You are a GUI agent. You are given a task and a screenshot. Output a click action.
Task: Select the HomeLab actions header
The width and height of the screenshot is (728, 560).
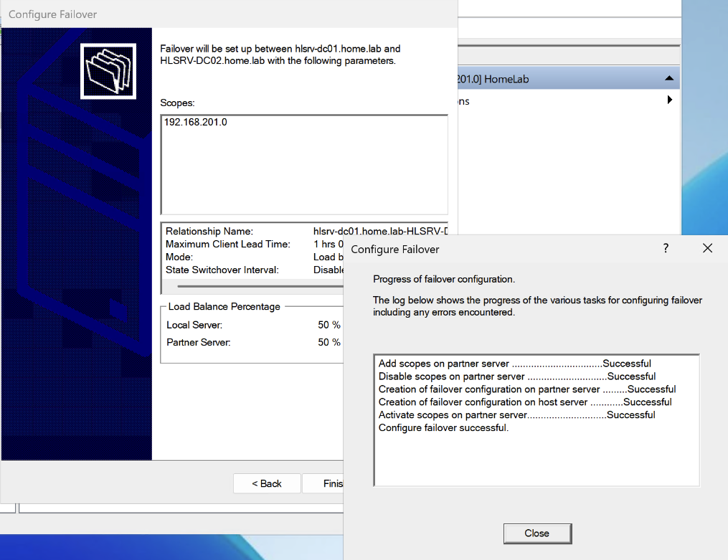pos(559,79)
